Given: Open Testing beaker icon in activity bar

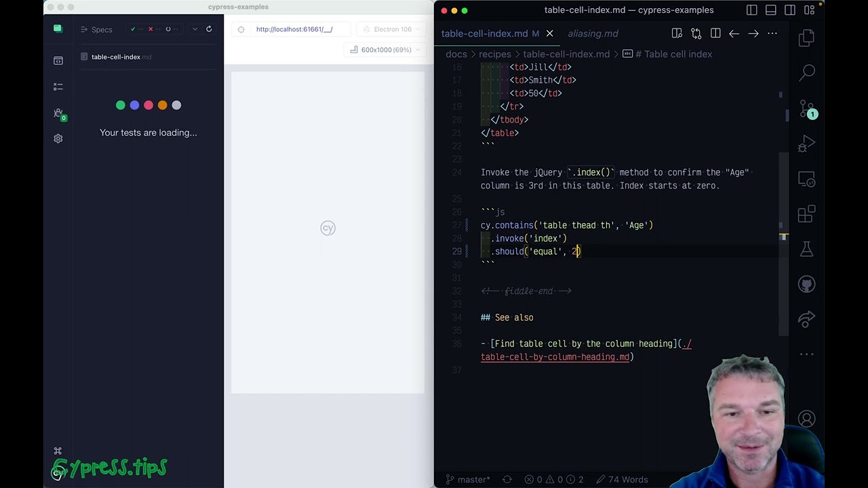Looking at the screenshot, I should [x=806, y=249].
